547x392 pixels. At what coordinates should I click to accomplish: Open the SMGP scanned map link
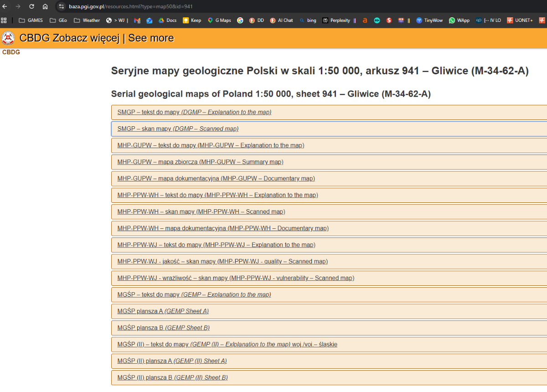(177, 129)
